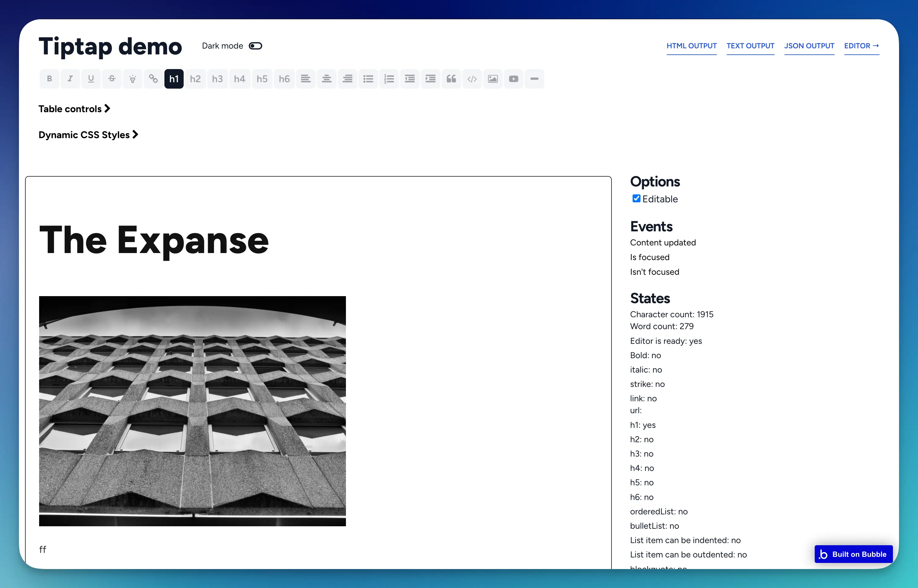Open the HTML OUTPUT link
Screen dimensions: 918x588
click(x=692, y=46)
